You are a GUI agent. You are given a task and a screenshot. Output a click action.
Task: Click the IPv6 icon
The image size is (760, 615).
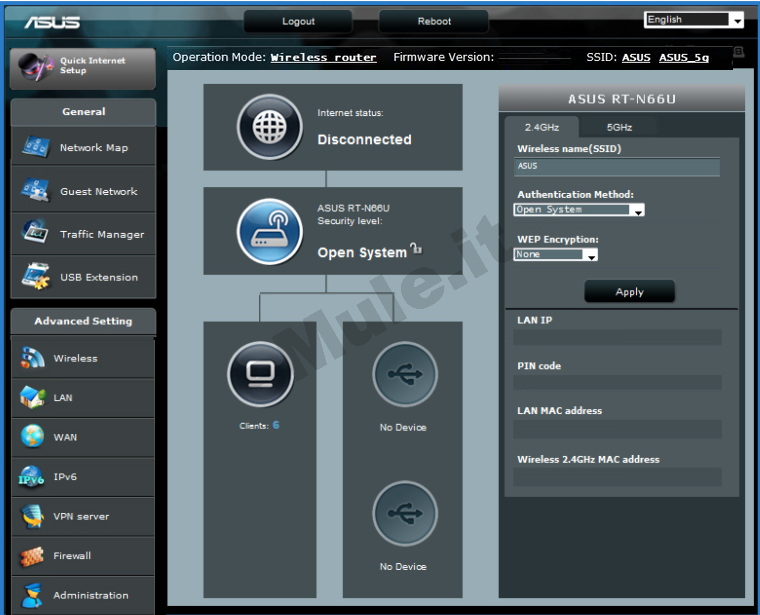[32, 477]
